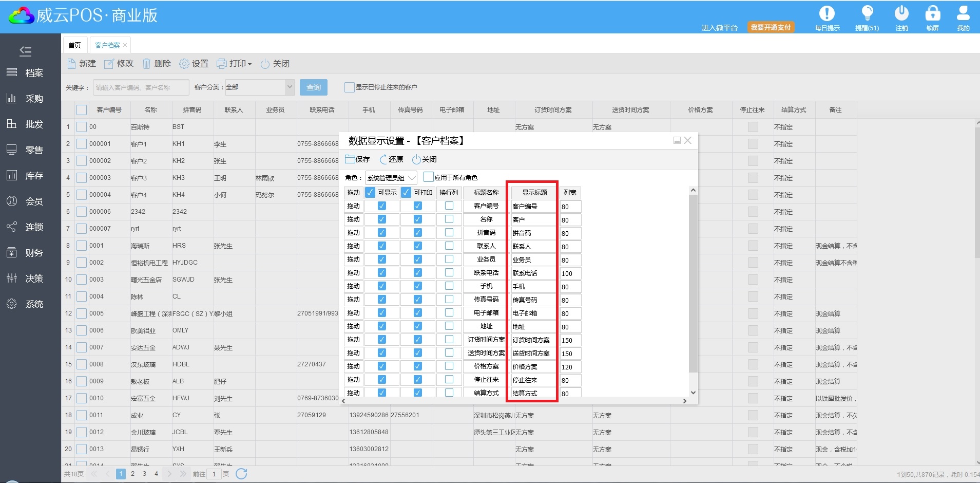
Task: Open reminders (提醒) lightbulb icon
Action: 867,14
